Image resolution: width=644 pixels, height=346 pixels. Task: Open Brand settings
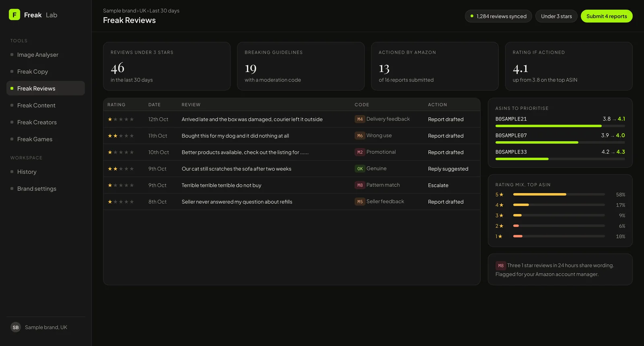[x=45, y=189]
